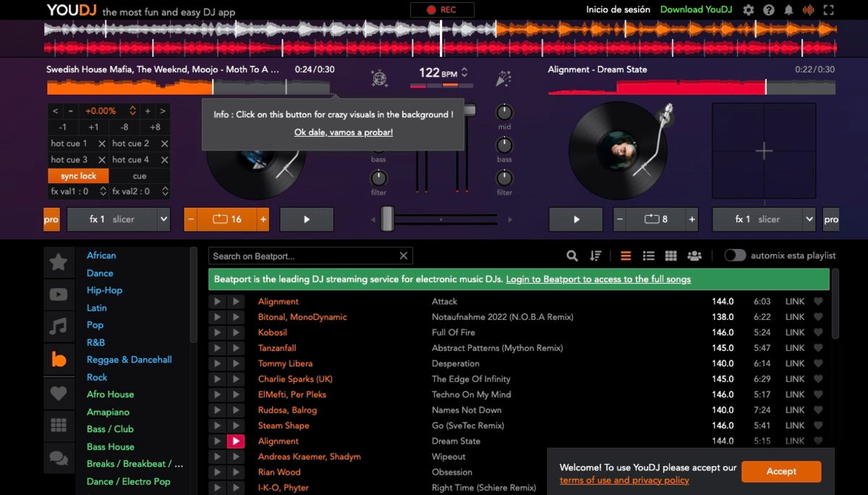The width and height of the screenshot is (868, 495).
Task: Open the fx 1 slicer dropdown
Action: pyautogui.click(x=118, y=219)
